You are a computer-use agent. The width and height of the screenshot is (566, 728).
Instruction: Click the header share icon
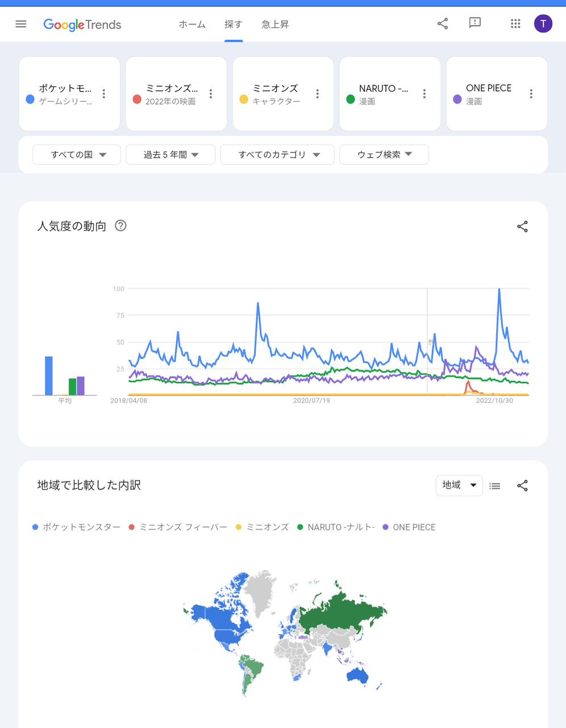(443, 23)
